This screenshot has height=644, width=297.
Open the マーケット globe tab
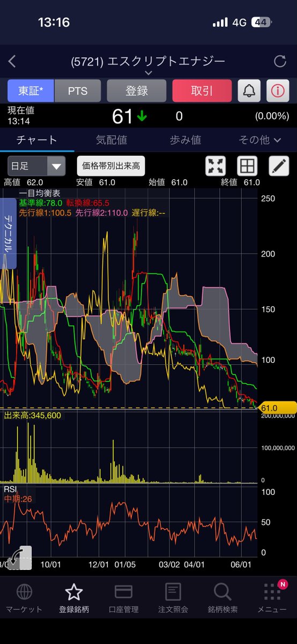tap(24, 598)
